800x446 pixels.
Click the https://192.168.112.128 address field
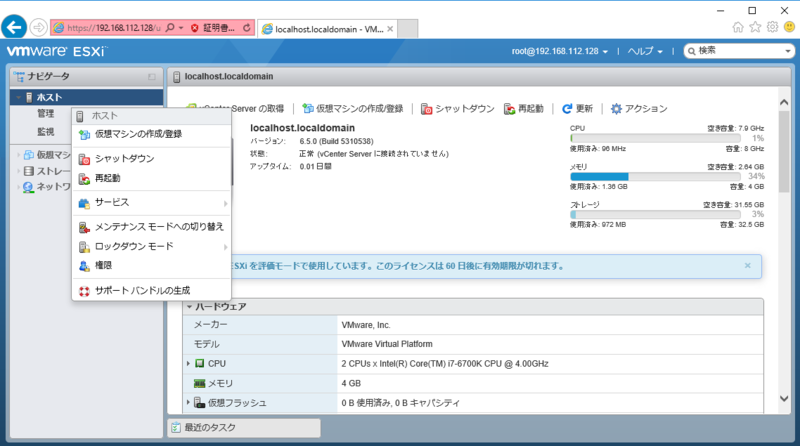[113, 28]
